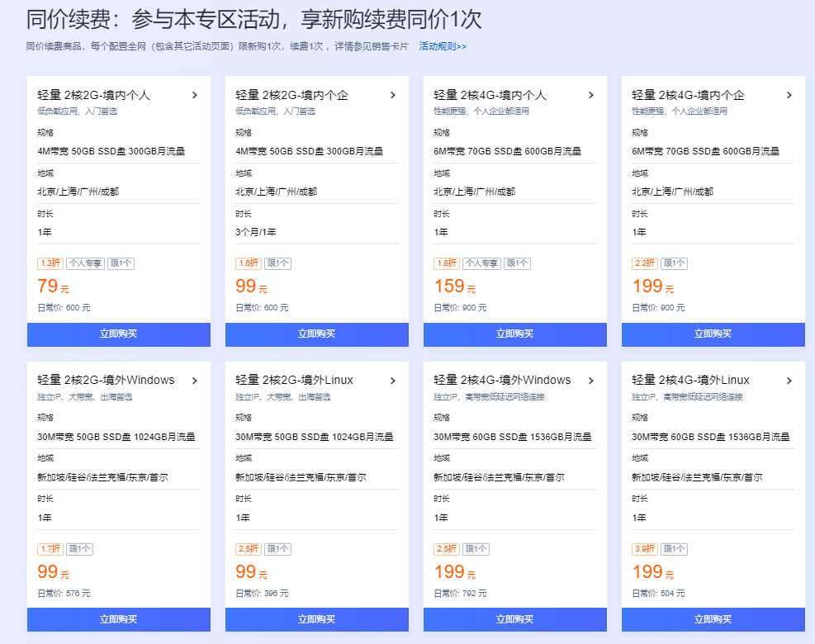Click 立即购买 for 2核4G-境外Linux
The width and height of the screenshot is (815, 644).
tap(713, 619)
